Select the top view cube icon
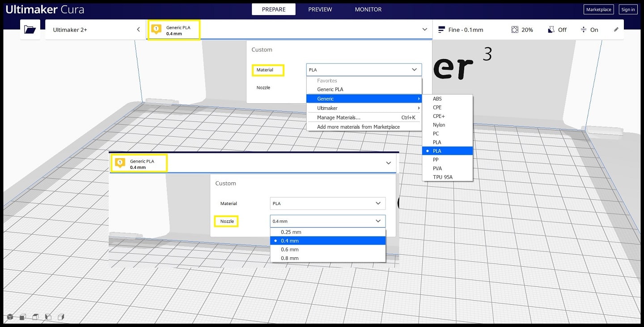 pyautogui.click(x=35, y=317)
